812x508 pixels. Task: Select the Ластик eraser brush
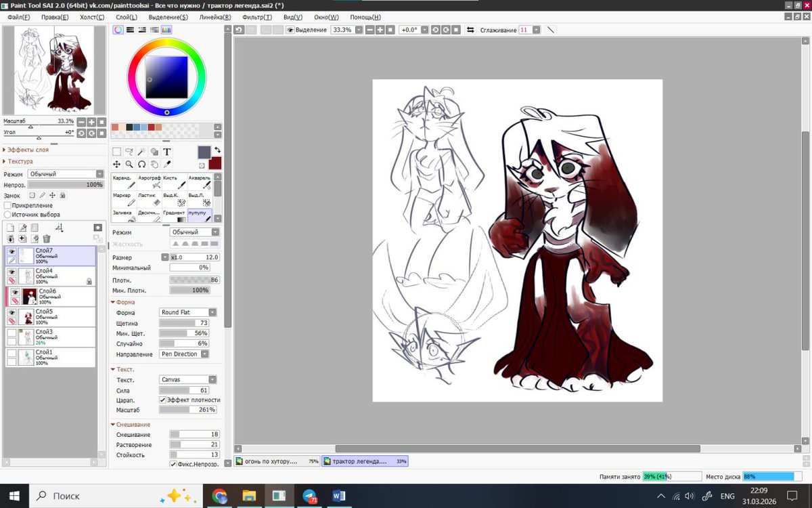[x=149, y=199]
